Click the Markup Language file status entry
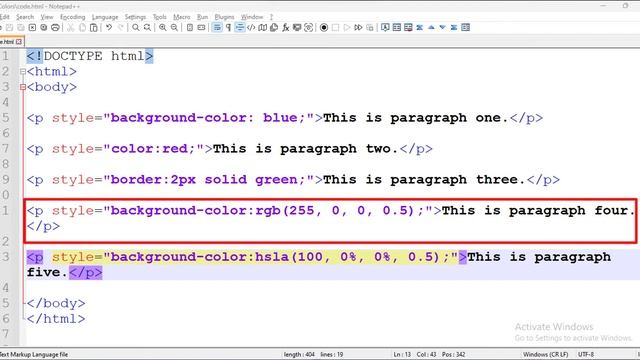The height and width of the screenshot is (360, 640). click(34, 354)
